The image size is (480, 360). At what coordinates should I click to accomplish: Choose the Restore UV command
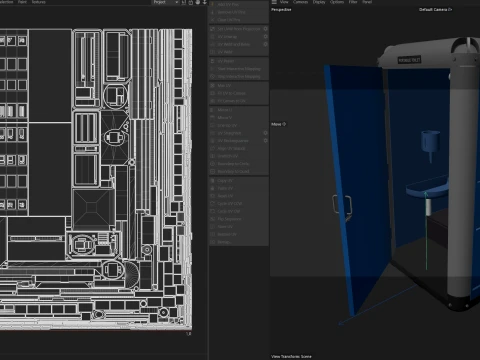tap(239, 234)
